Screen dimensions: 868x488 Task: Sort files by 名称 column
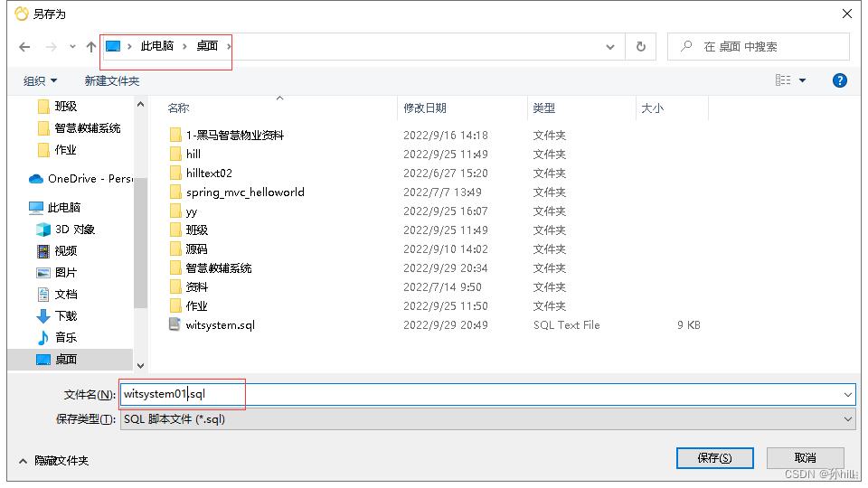178,108
